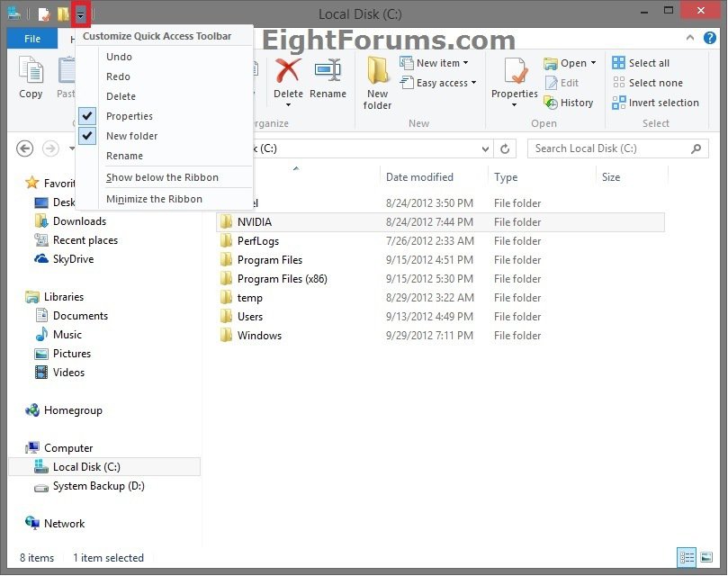Toggle Minimize the Ribbon option
The image size is (728, 576).
point(154,199)
